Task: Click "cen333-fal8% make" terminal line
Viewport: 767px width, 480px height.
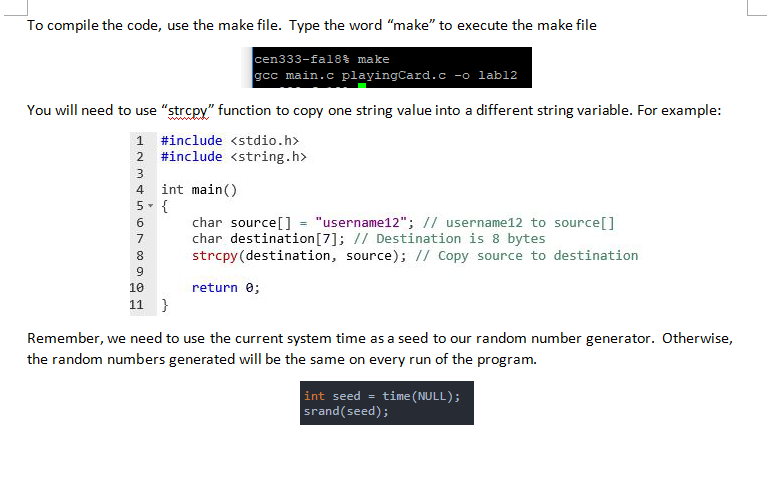Action: pyautogui.click(x=322, y=59)
